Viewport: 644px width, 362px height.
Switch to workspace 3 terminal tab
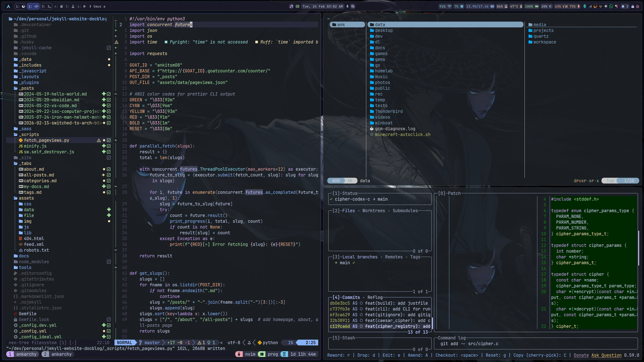click(x=46, y=6)
